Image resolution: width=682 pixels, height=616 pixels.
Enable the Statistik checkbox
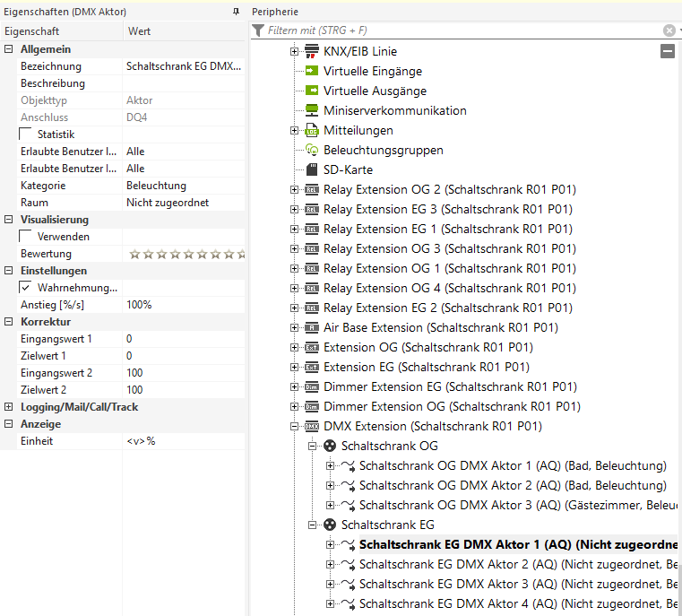click(25, 134)
